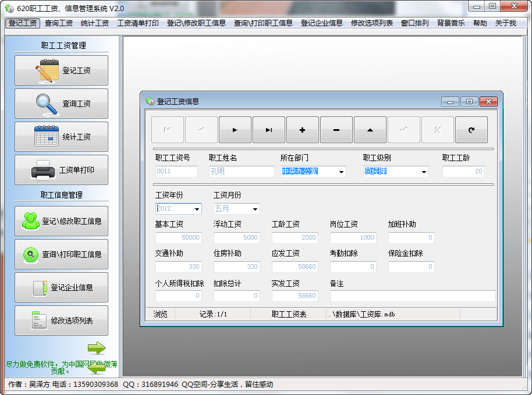Refresh data with the circular arrow button
The width and height of the screenshot is (532, 395).
coord(471,130)
